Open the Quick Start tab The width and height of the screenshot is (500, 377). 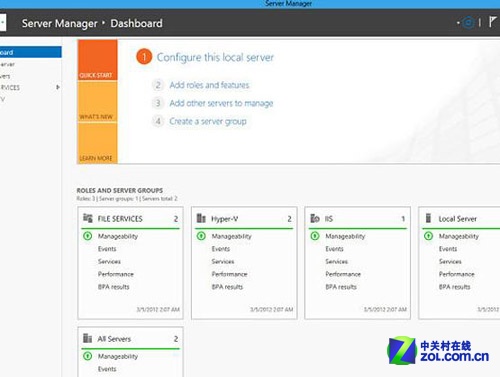[97, 60]
